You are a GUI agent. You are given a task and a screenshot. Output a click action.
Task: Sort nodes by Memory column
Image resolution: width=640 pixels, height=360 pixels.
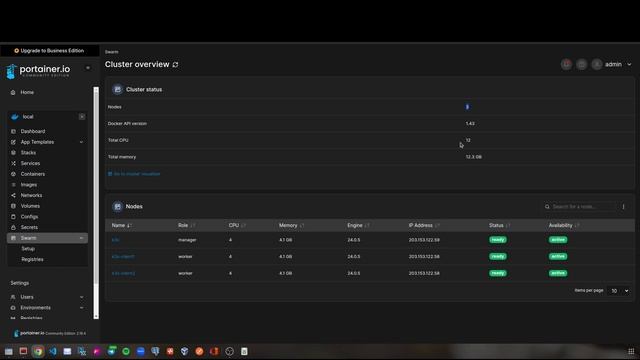[291, 225]
